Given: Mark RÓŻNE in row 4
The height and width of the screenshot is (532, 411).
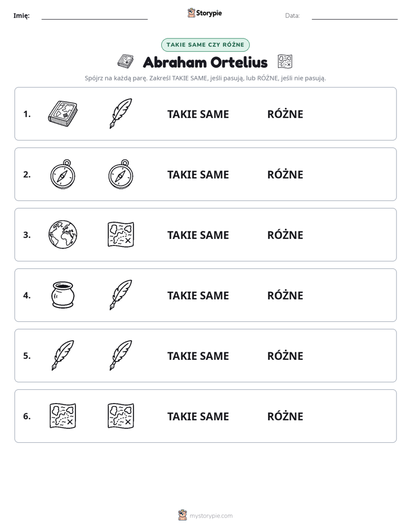Looking at the screenshot, I should coord(285,295).
